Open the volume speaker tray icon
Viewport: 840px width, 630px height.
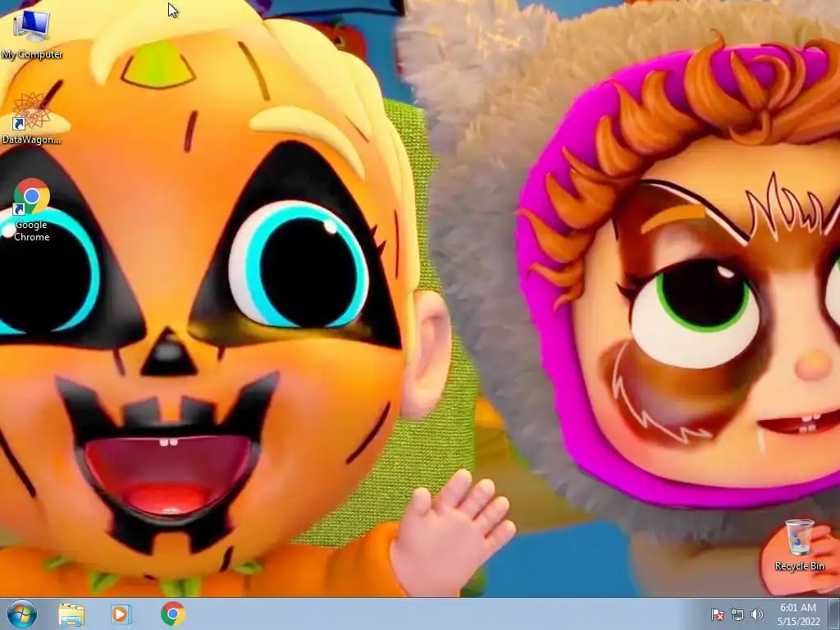click(x=756, y=614)
